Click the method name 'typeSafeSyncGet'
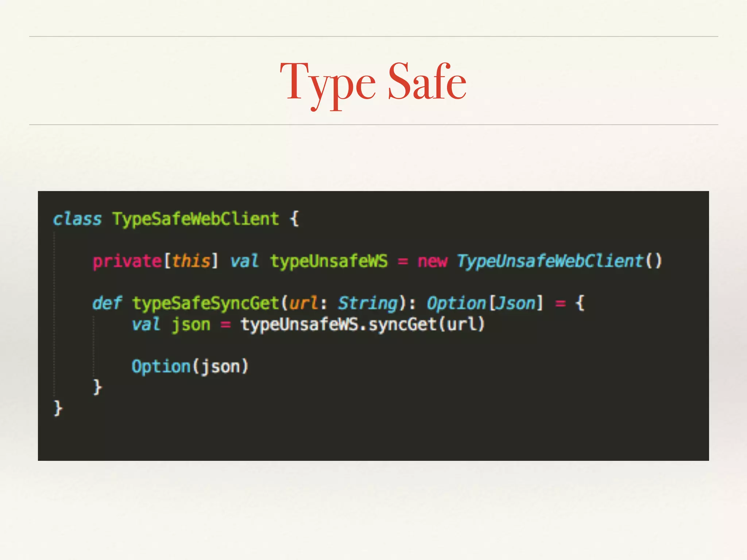Viewport: 747px width, 560px height. point(206,304)
